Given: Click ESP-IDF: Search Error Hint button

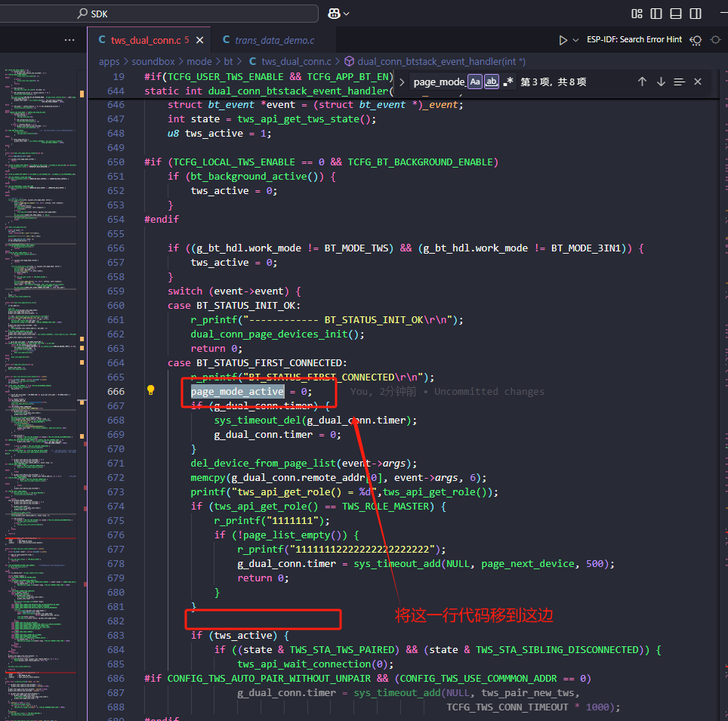Looking at the screenshot, I should [634, 40].
